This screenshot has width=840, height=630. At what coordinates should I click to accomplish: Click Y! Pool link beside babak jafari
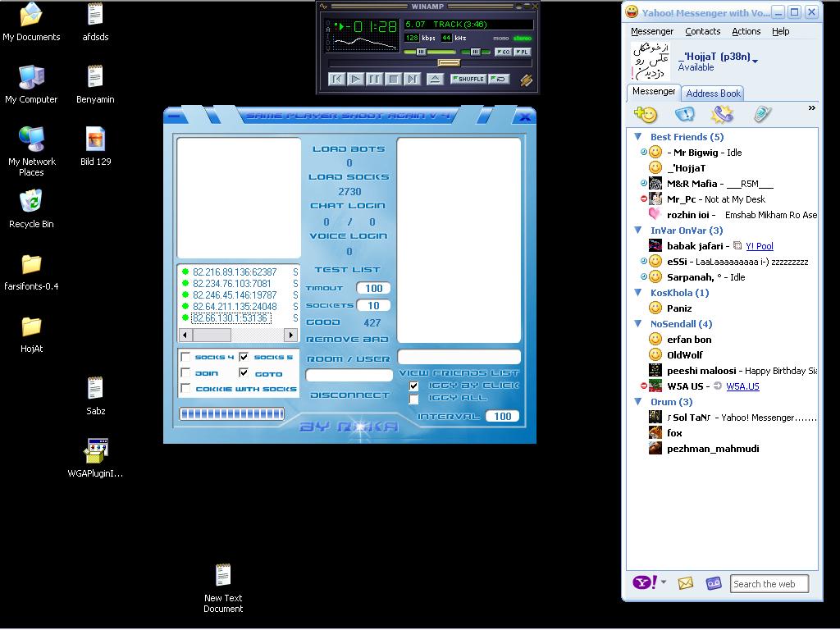[759, 246]
